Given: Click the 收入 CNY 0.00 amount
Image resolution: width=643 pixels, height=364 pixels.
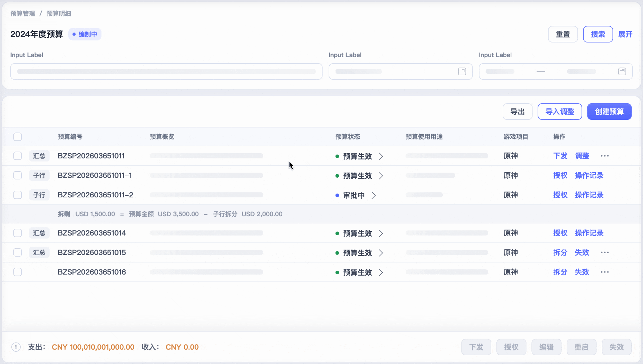Looking at the screenshot, I should point(182,347).
